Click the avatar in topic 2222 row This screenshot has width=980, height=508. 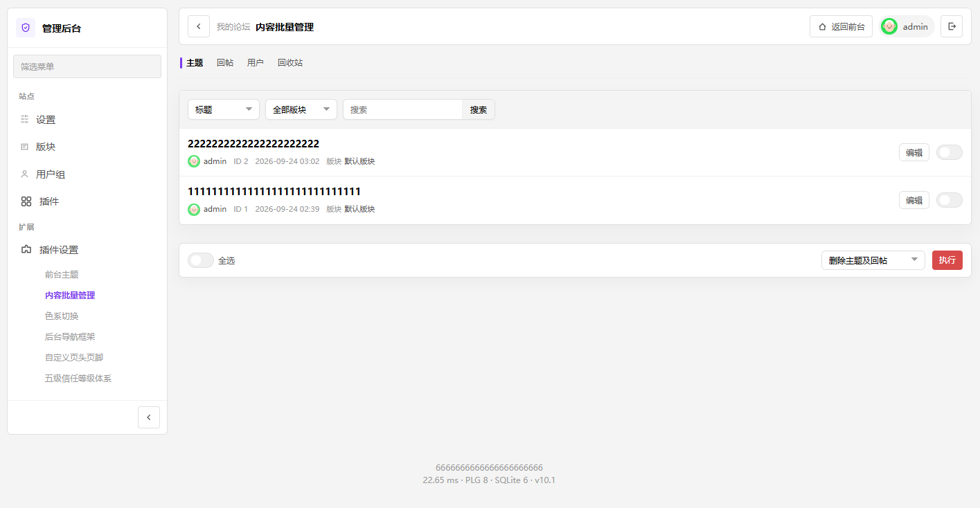(x=194, y=161)
